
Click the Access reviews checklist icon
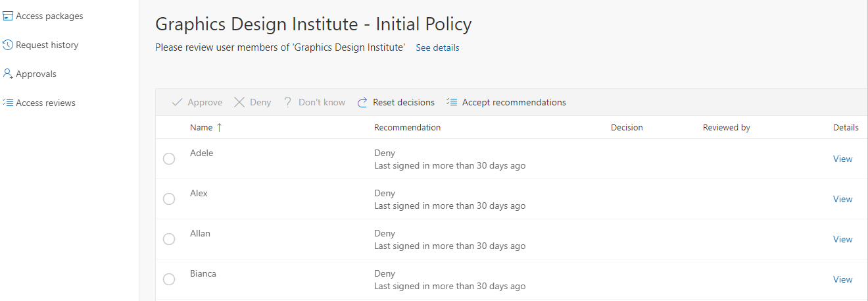[8, 103]
